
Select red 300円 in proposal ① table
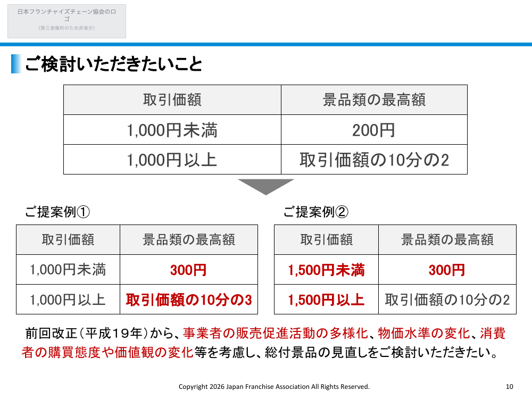tap(189, 270)
